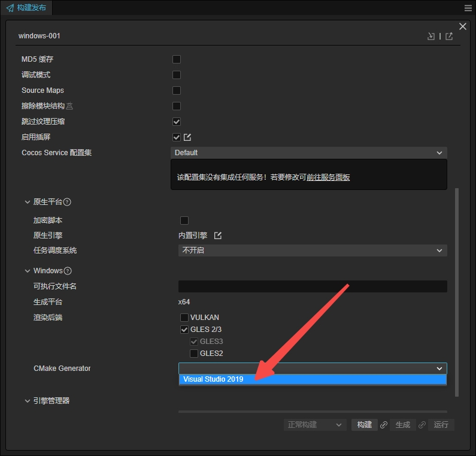Uncheck the 启用插屏 checkbox
Image resolution: width=476 pixels, height=456 pixels.
pyautogui.click(x=177, y=137)
